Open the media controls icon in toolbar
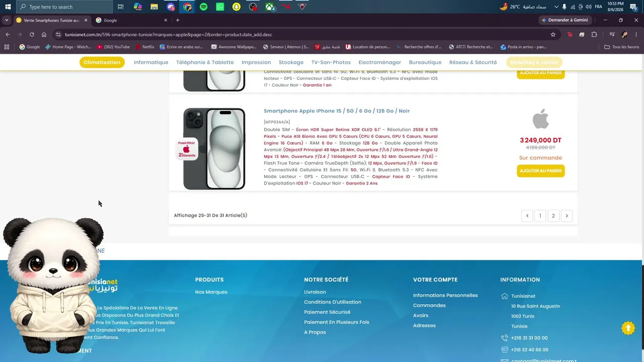Screen dimensions: 644x362 tap(612, 34)
